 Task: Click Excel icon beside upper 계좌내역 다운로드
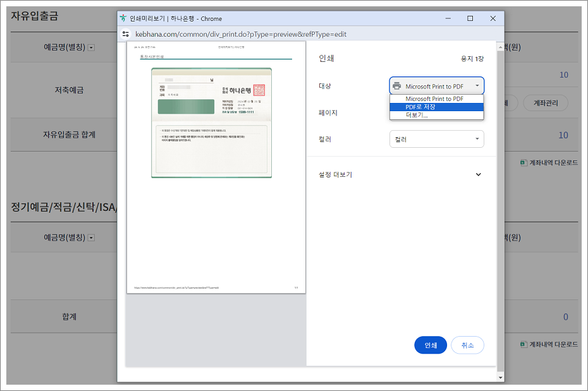pyautogui.click(x=524, y=162)
